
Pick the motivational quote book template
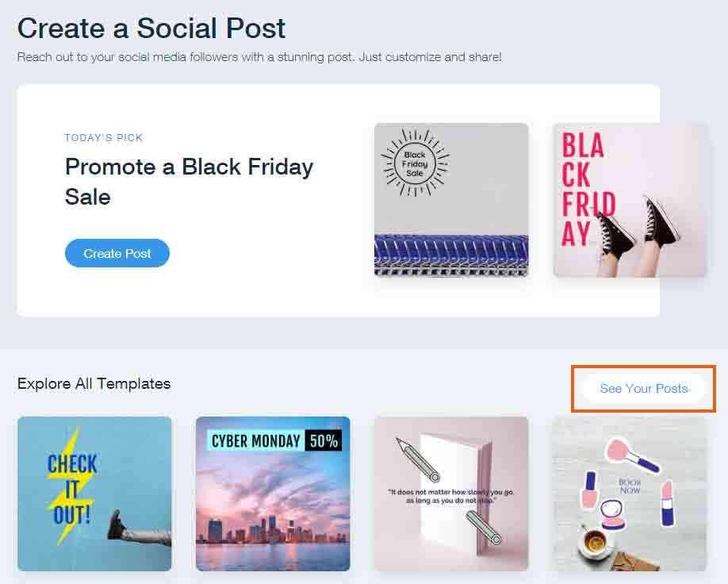coord(451,494)
